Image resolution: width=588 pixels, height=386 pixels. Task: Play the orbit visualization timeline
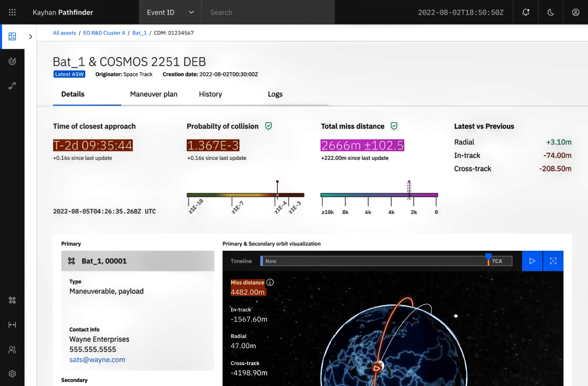pyautogui.click(x=532, y=261)
